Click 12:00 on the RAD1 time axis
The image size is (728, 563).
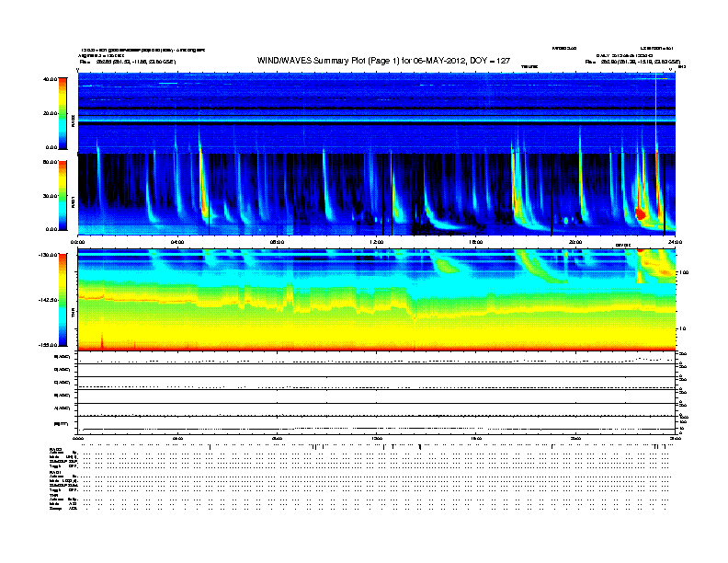coord(377,242)
